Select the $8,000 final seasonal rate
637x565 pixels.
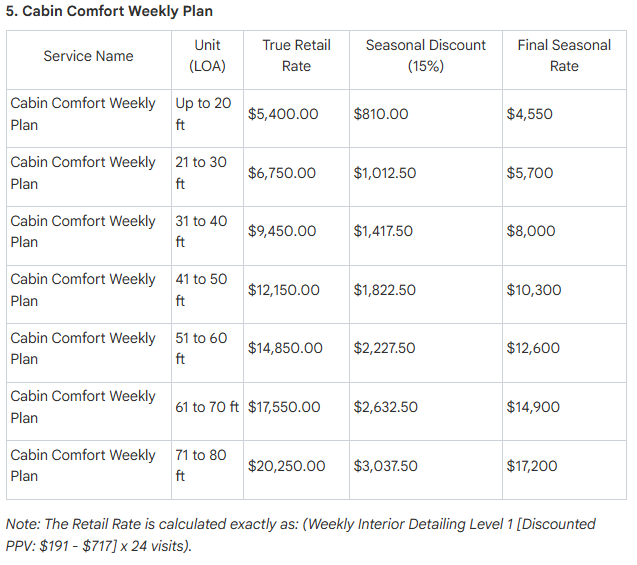531,231
